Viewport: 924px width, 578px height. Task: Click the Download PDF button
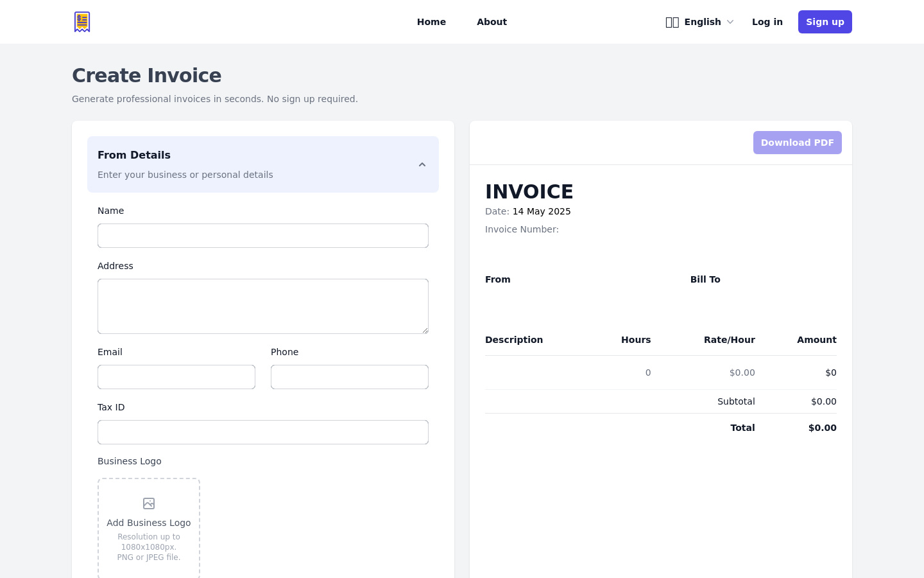click(x=798, y=143)
